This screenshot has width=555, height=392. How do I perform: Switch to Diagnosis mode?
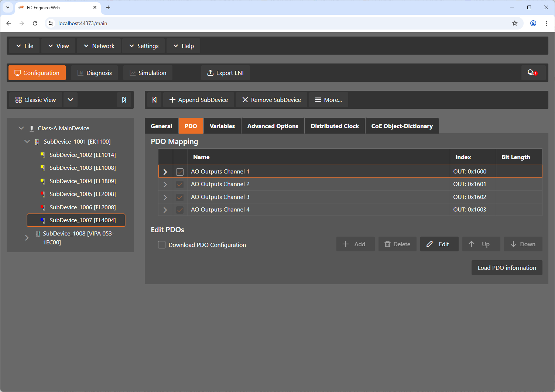(x=95, y=73)
